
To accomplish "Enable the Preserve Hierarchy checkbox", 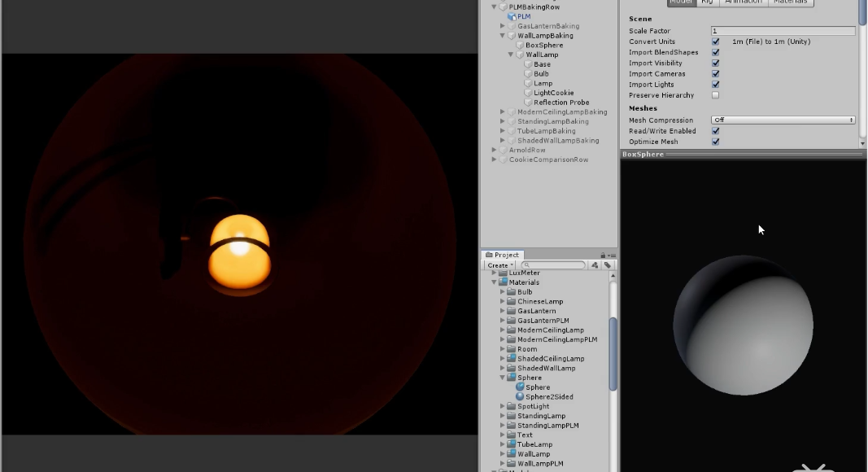I will coord(716,95).
